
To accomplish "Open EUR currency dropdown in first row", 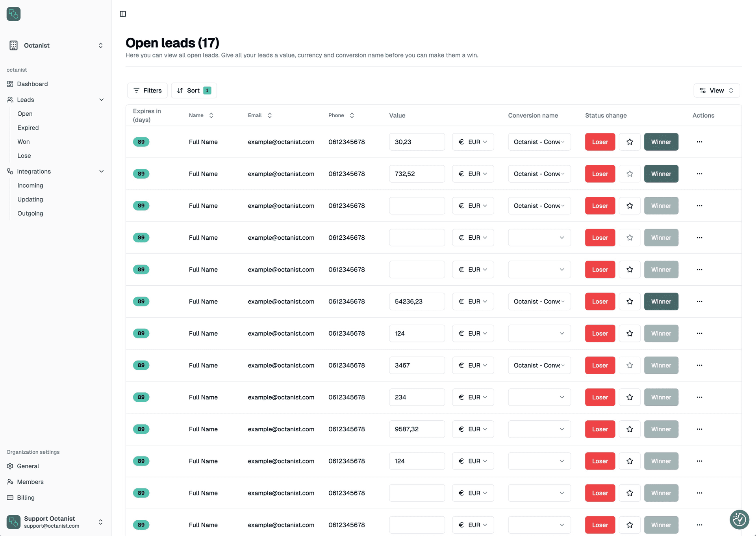I will [473, 142].
